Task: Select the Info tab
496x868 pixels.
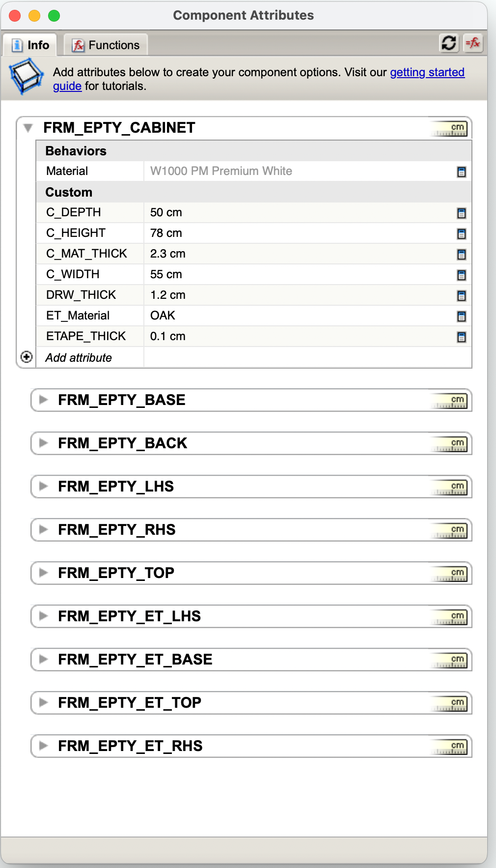Action: coord(30,45)
